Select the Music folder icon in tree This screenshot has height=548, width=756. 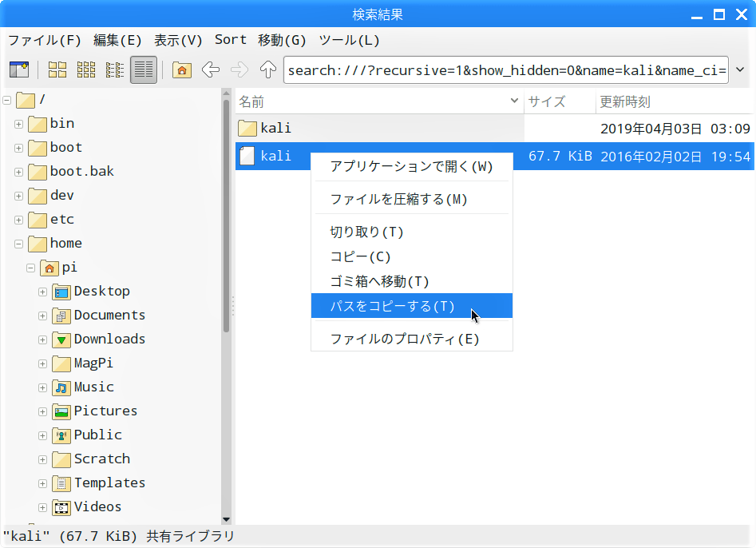pos(61,387)
